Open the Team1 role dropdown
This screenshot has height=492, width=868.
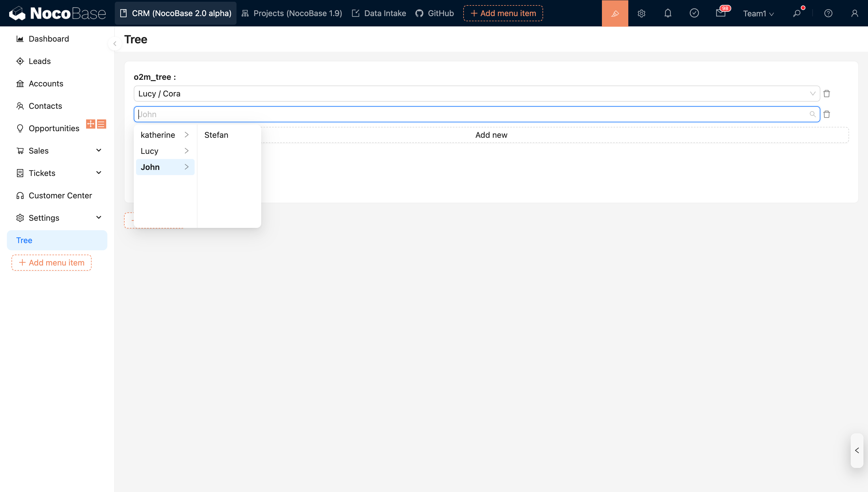758,13
